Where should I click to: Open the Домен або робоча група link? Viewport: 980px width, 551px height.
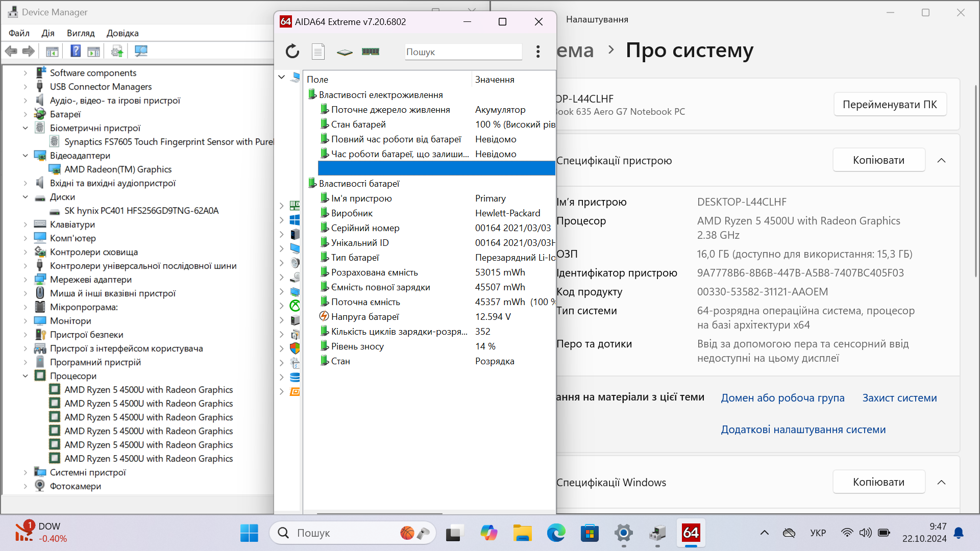(782, 398)
